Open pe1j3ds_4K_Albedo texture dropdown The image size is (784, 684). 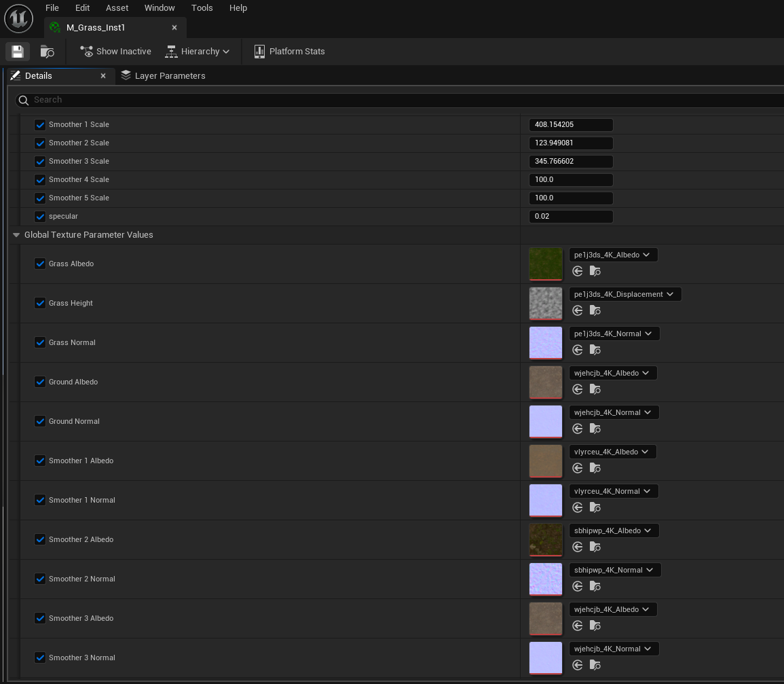tap(613, 255)
